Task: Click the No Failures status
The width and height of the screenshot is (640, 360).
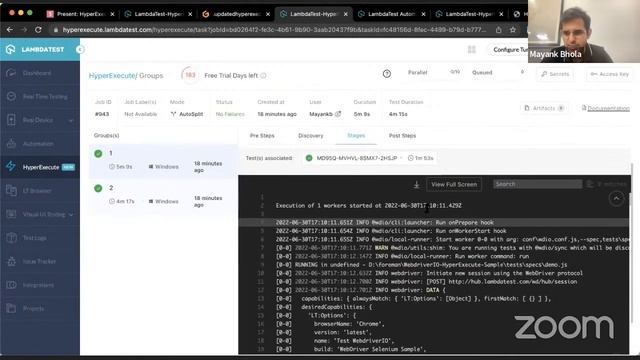Action: pyautogui.click(x=230, y=114)
